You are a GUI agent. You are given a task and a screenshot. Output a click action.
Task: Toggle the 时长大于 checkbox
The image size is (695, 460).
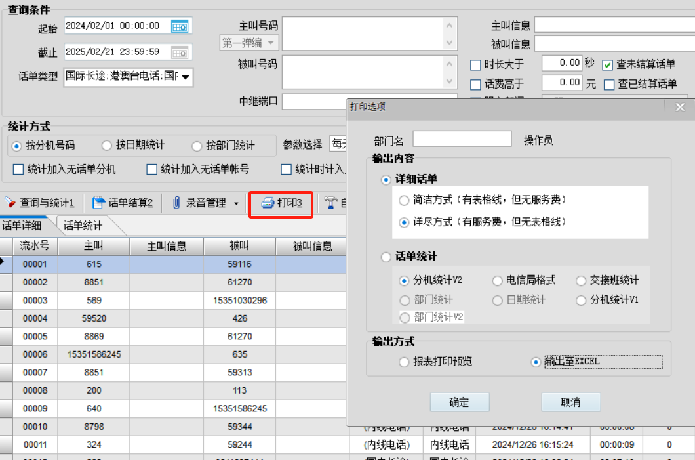(475, 66)
